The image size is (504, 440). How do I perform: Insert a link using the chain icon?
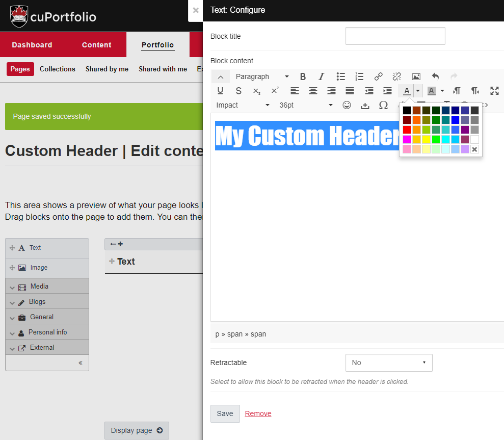pos(378,76)
